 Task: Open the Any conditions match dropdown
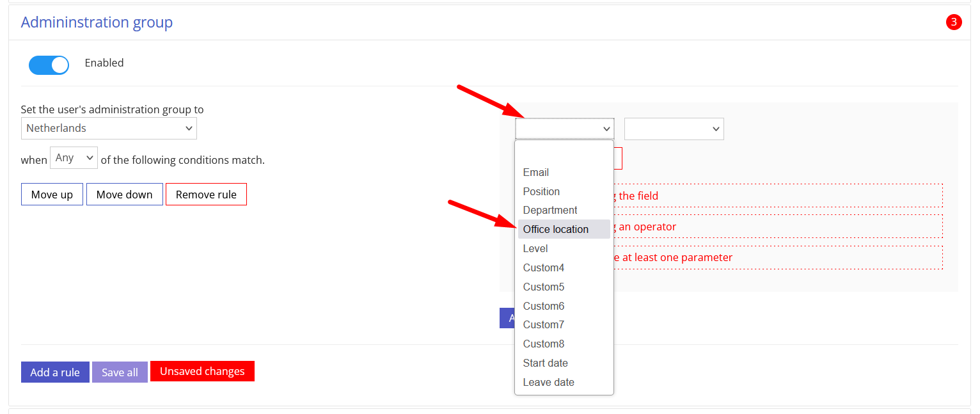[x=74, y=157]
